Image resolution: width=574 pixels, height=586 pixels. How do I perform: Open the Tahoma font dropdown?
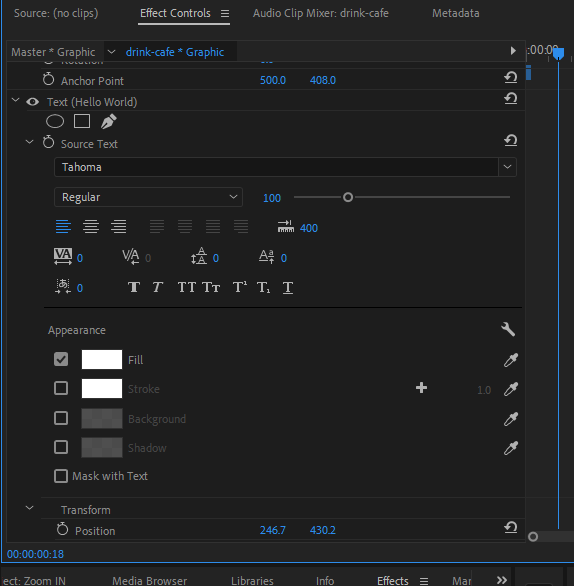[286, 167]
